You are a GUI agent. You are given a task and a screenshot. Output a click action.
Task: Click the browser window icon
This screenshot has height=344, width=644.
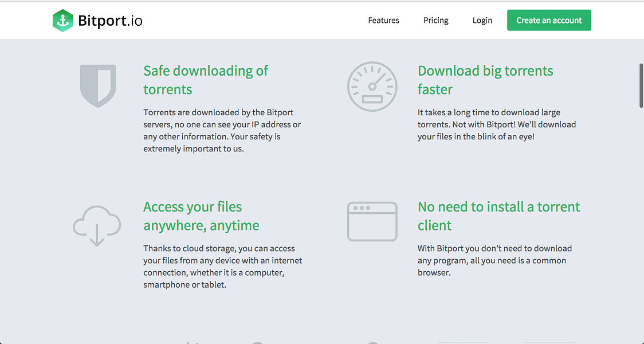pyautogui.click(x=372, y=221)
